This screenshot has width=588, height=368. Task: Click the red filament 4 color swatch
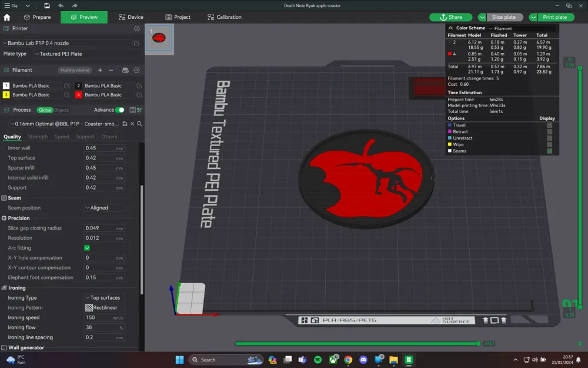tap(78, 94)
